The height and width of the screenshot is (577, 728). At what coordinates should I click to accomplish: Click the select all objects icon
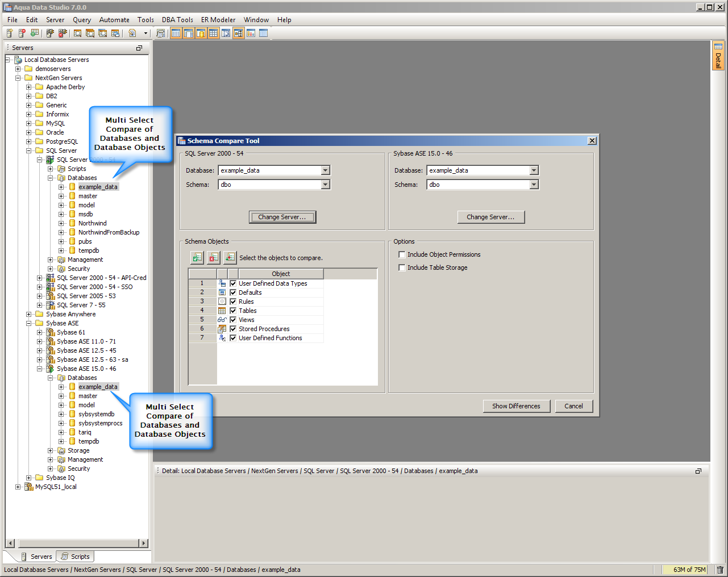pyautogui.click(x=197, y=258)
